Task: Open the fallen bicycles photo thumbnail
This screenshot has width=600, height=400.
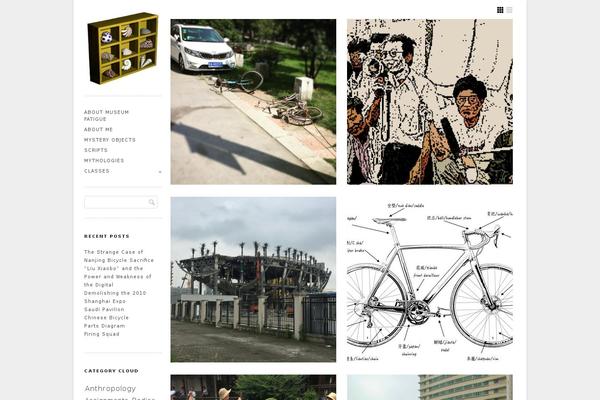Action: (x=253, y=102)
